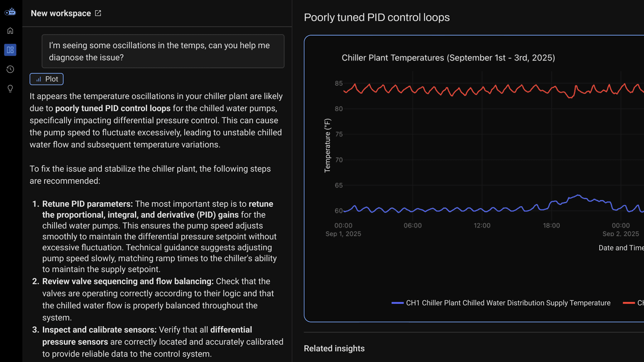Open the highlighted workspaces panel icon

(10, 50)
